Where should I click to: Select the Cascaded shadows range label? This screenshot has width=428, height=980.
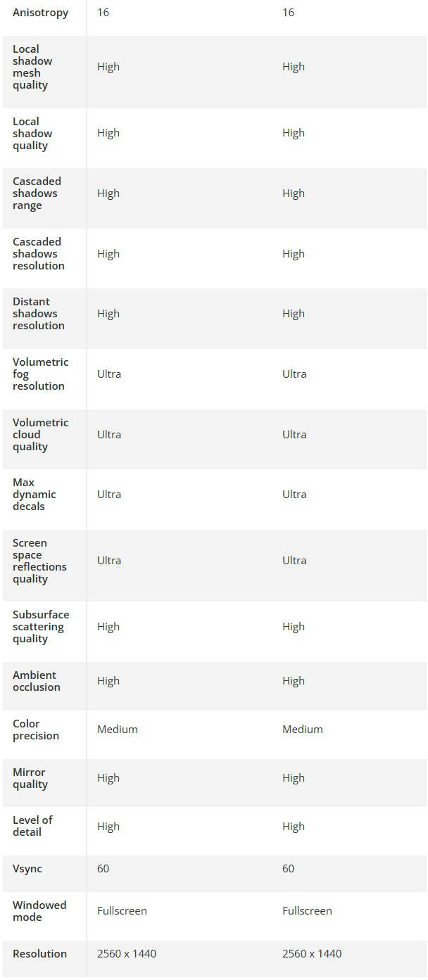tap(37, 193)
